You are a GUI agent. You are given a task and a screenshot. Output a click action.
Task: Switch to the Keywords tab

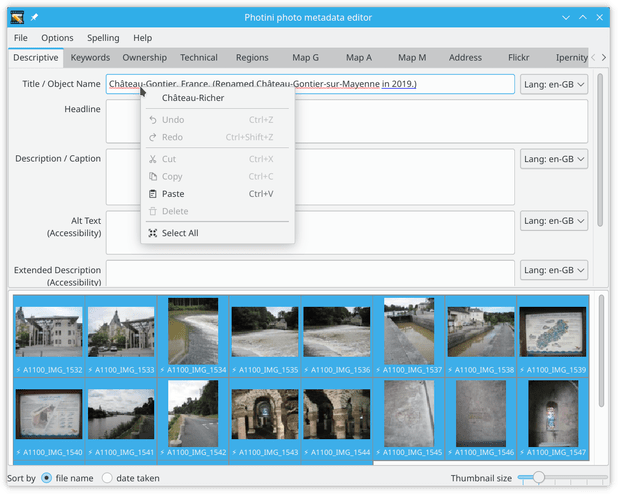click(90, 58)
